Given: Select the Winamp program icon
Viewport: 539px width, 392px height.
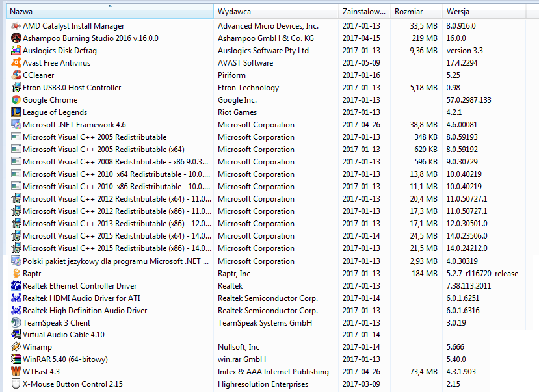Looking at the screenshot, I should pos(16,347).
